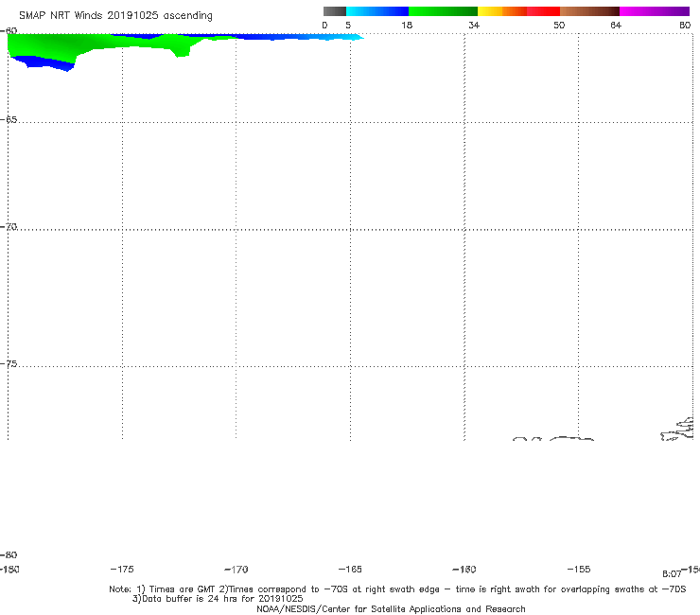Screen dimensions: 700x615
Task: Pick the cyan-to-blue segment of the color bar
Action: [377, 11]
